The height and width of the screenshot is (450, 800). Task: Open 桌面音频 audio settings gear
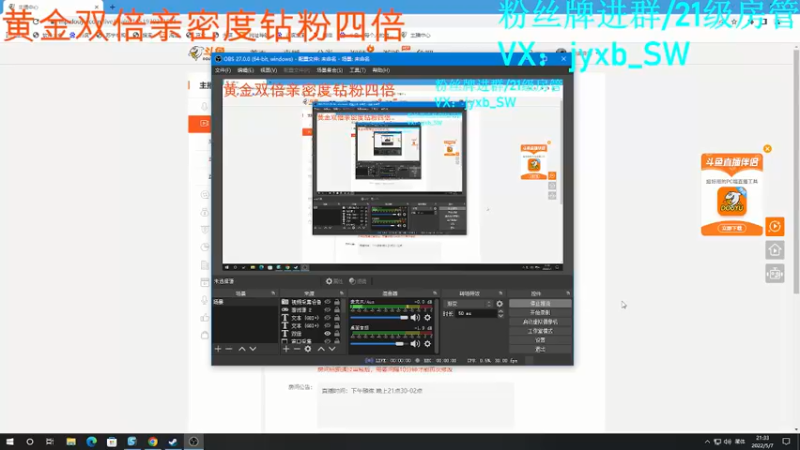tap(428, 344)
